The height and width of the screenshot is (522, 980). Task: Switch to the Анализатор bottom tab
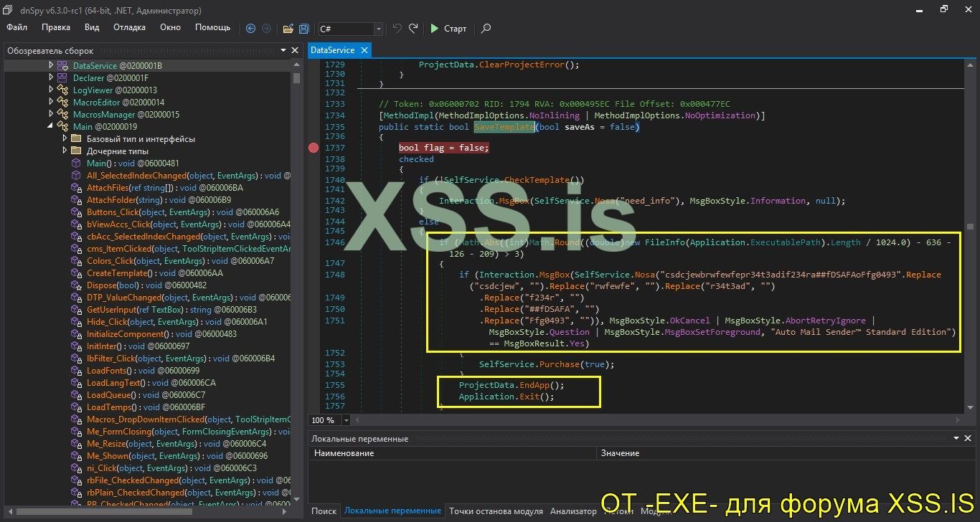click(573, 511)
